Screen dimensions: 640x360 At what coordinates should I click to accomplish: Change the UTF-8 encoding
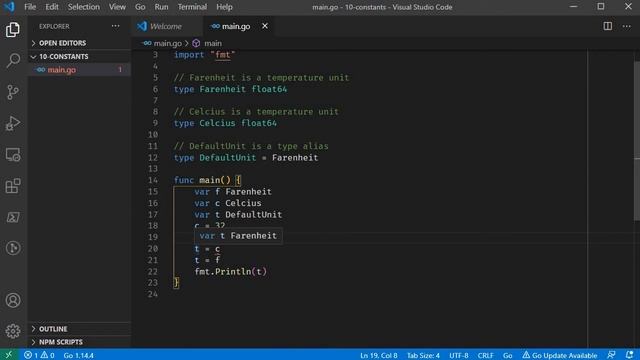459,355
